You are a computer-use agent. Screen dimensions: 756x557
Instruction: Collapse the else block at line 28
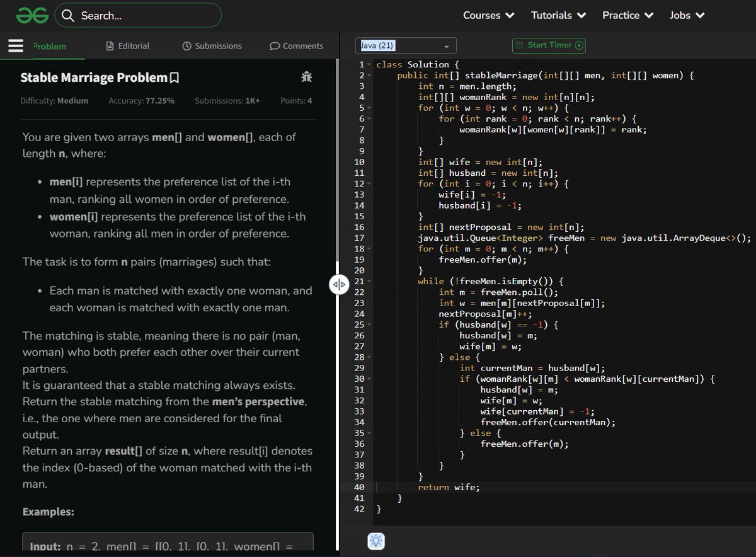tap(369, 357)
